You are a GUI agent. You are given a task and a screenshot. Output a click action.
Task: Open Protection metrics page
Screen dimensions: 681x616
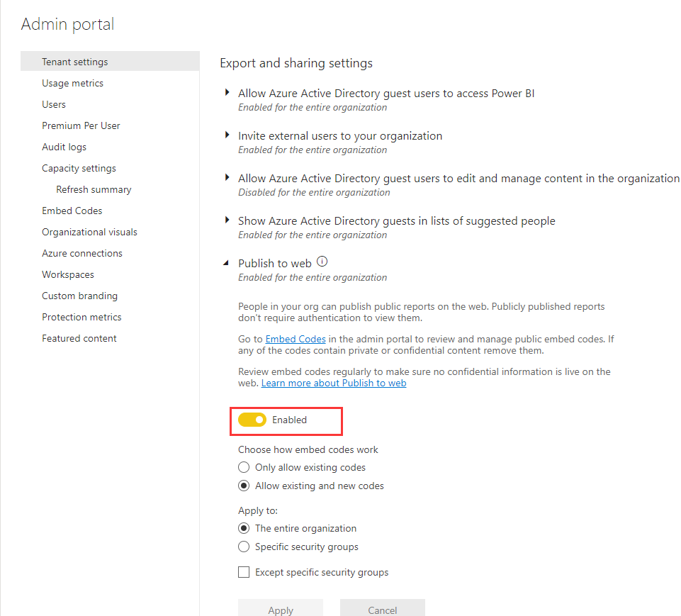tap(81, 317)
